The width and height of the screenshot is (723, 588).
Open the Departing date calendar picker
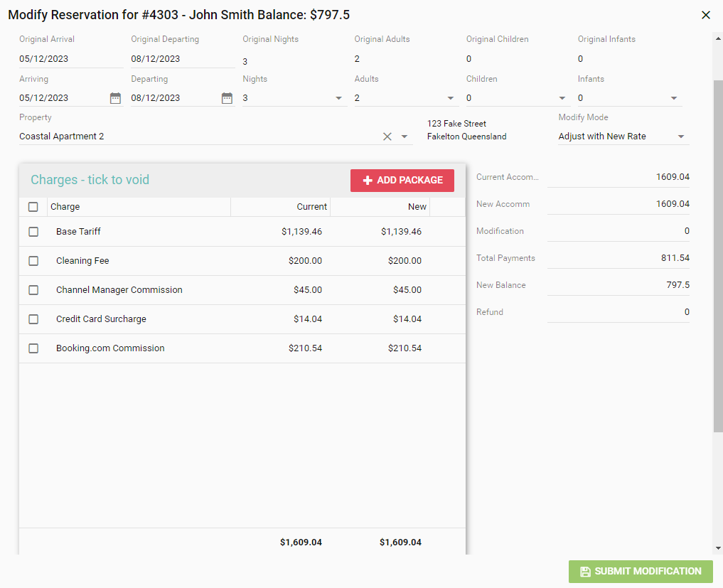(227, 98)
